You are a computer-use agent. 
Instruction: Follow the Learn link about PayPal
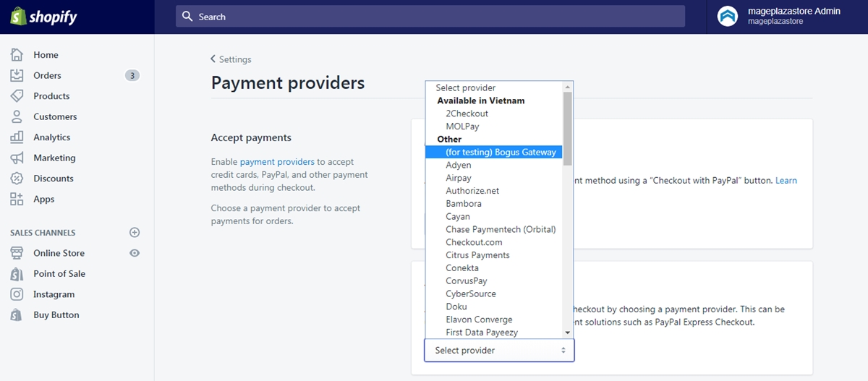point(786,180)
